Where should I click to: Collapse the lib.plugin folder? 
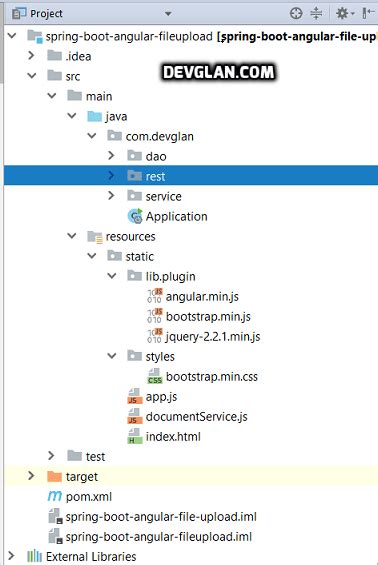click(x=112, y=276)
